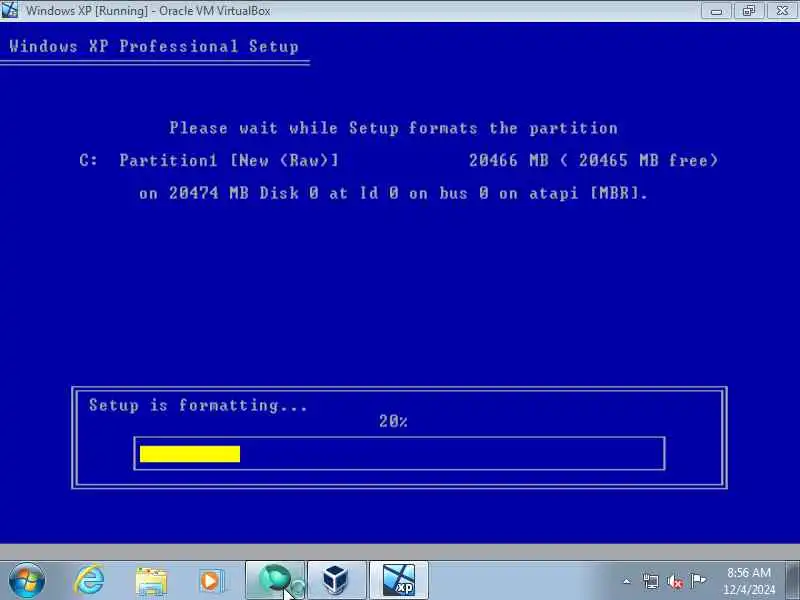
Task: Launch Internet Explorer from taskbar
Action: pos(90,581)
